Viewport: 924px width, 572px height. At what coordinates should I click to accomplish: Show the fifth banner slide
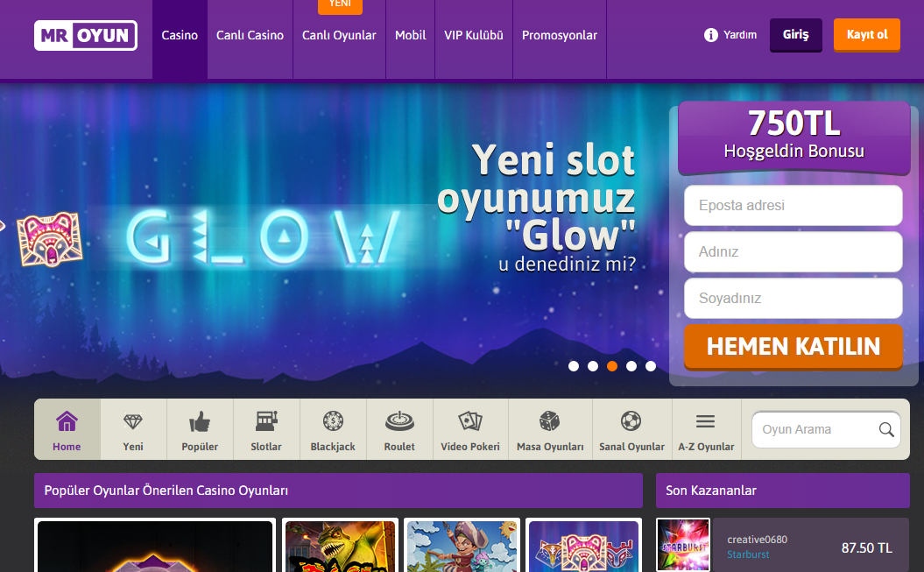point(651,366)
